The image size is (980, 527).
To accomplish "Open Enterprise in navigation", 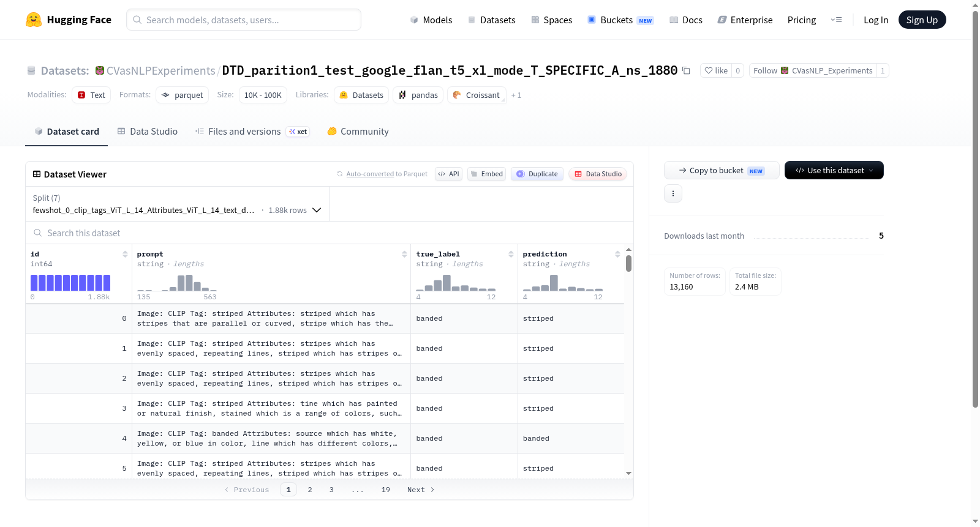I will [745, 20].
